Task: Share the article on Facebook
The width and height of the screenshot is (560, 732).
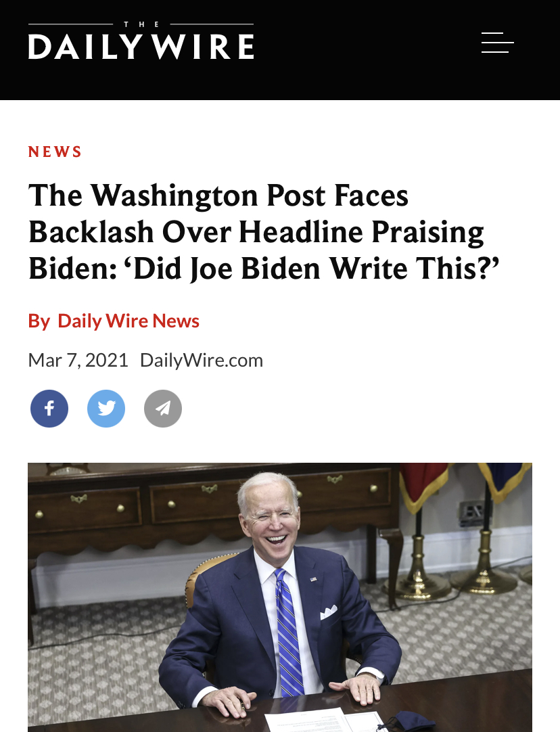Action: tap(49, 409)
